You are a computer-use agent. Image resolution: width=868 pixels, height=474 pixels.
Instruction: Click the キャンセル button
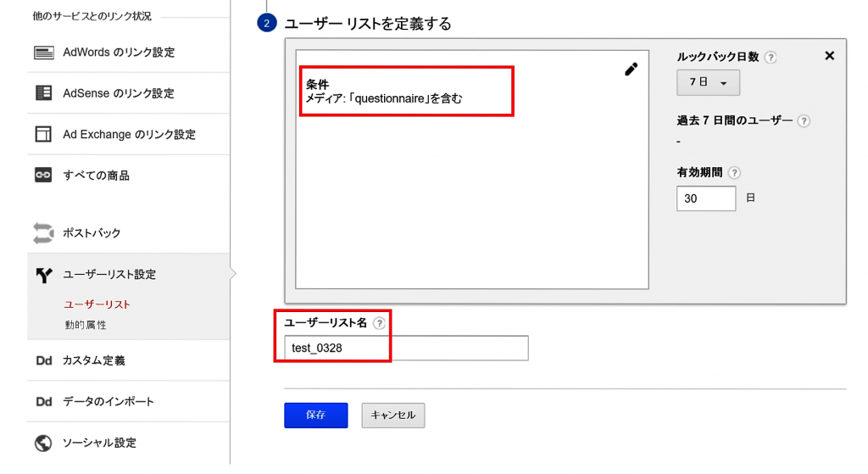click(x=392, y=415)
